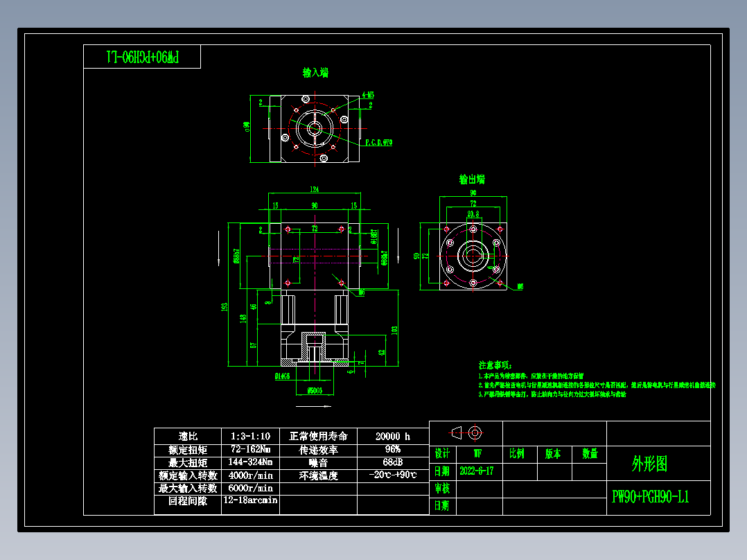747x560 pixels.
Task: Click the first-angle projection symbol in title block
Action: point(456,431)
